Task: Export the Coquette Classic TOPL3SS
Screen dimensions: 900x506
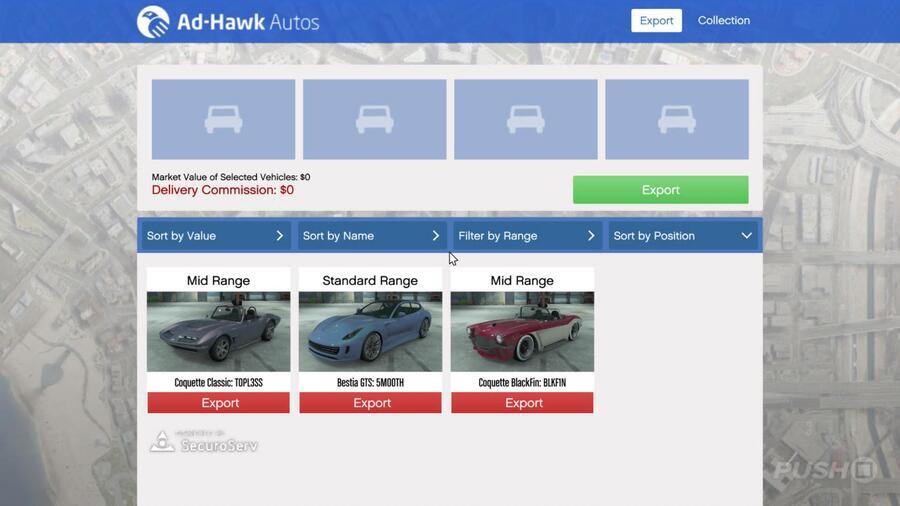Action: tap(219, 403)
